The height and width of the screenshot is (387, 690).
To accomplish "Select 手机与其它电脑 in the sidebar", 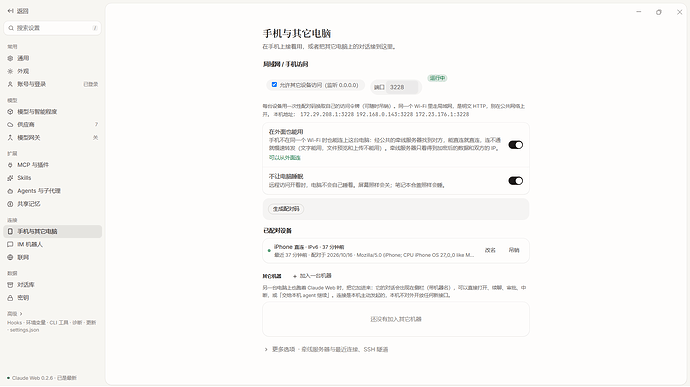I will coord(52,232).
